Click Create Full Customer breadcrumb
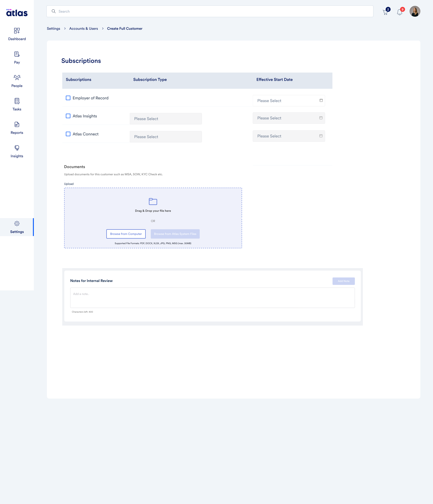433x504 pixels. (125, 29)
